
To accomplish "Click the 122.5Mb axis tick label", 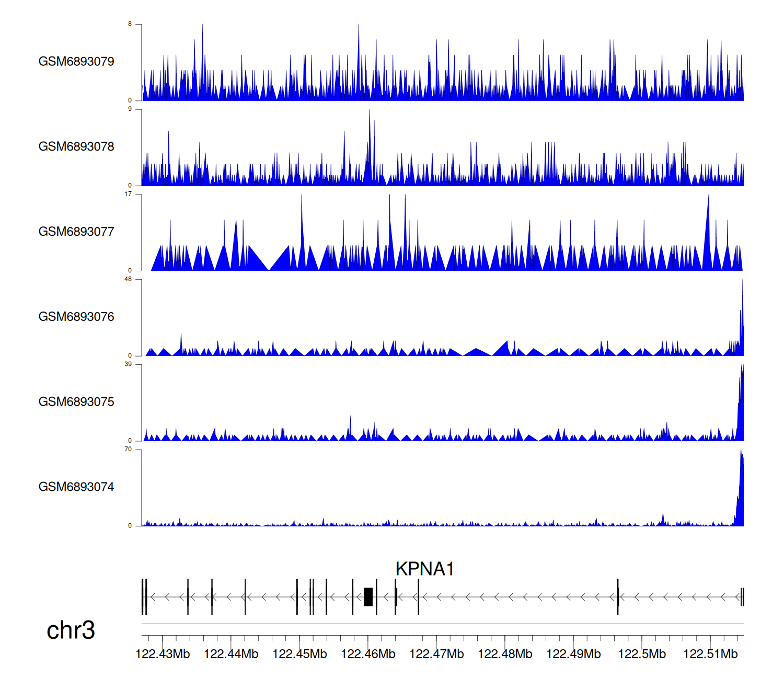I will point(642,654).
